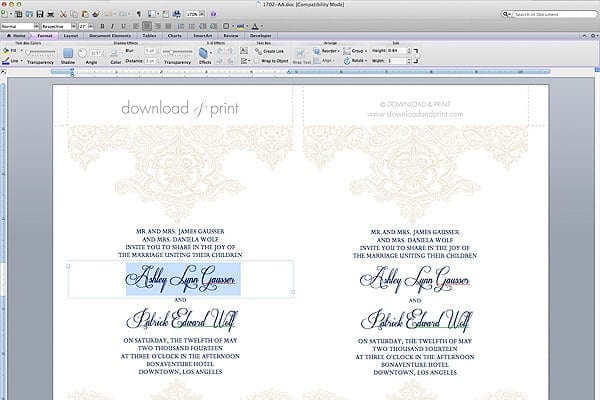The width and height of the screenshot is (600, 400).
Task: Align text left icon
Action: [x=136, y=26]
